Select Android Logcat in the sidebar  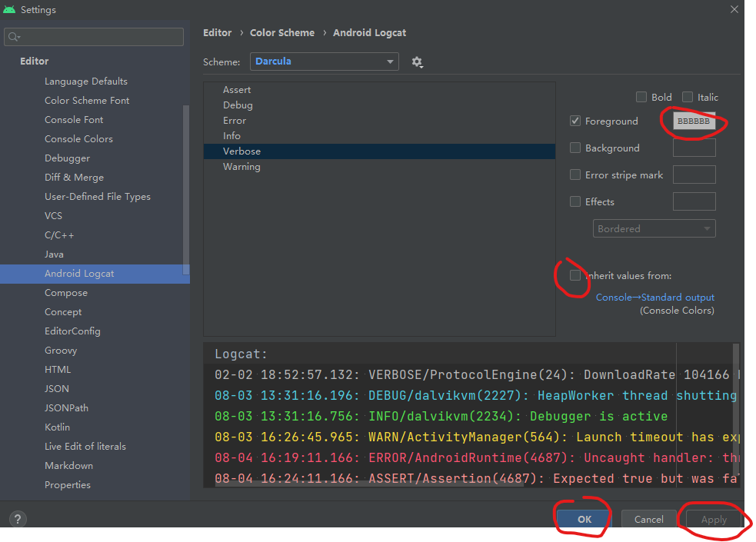click(x=95, y=274)
